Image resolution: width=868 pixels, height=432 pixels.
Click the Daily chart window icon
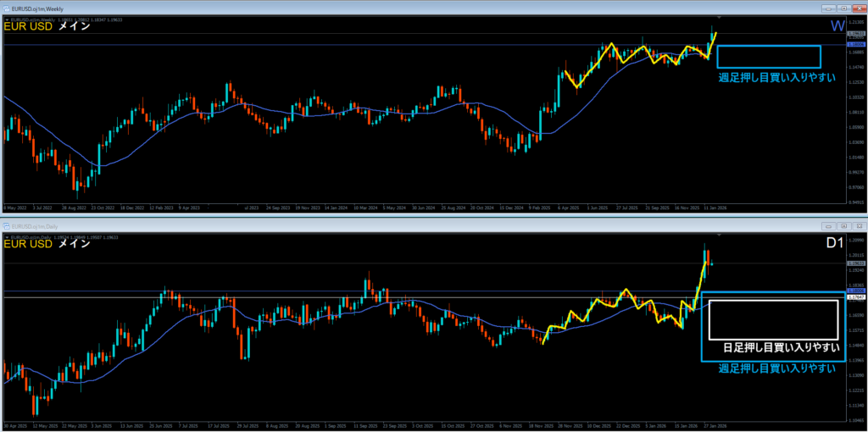click(7, 226)
